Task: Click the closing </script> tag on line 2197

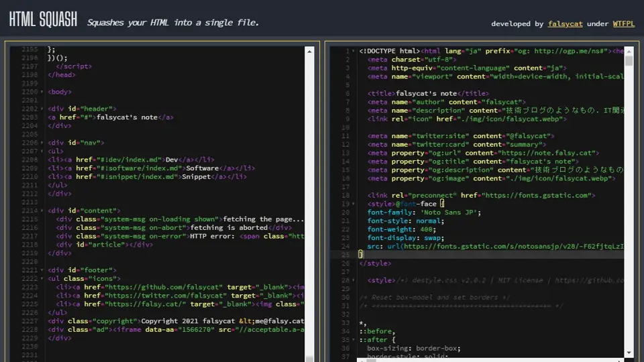Action: coord(74,66)
